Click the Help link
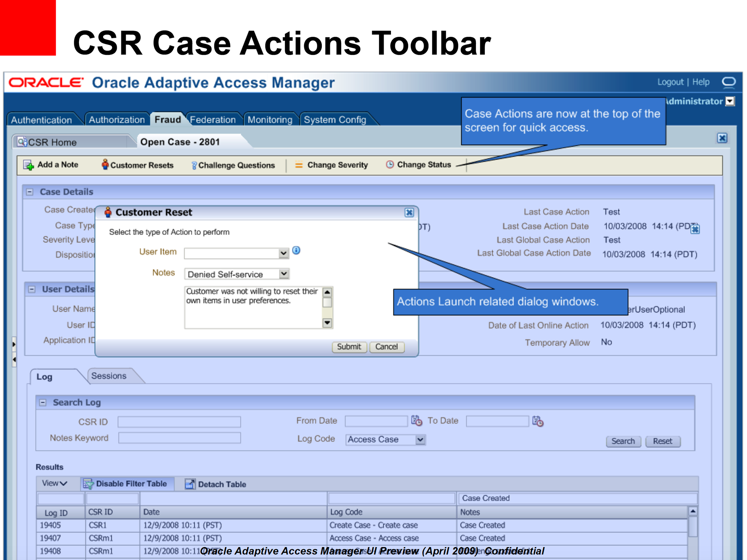 [x=701, y=82]
